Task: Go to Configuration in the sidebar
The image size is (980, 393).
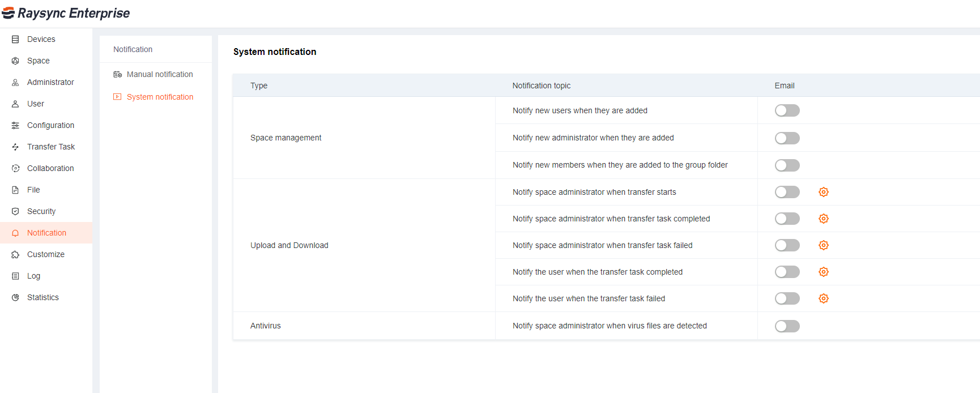Action: [50, 125]
